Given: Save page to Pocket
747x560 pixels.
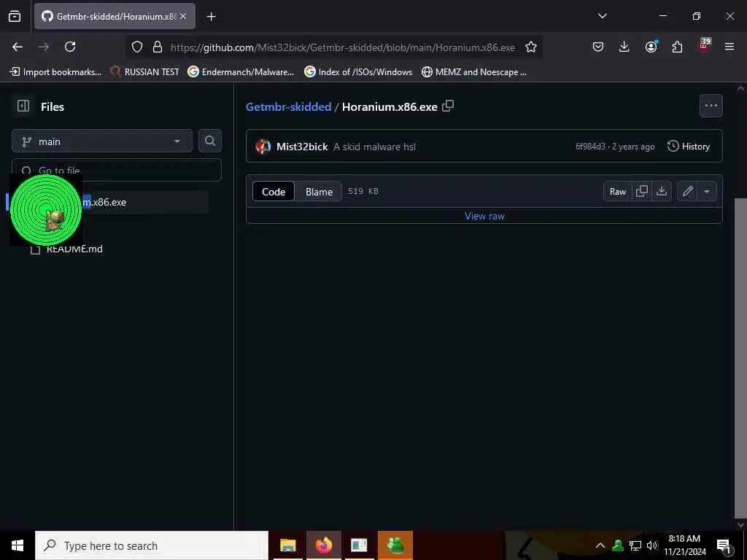Looking at the screenshot, I should click(598, 47).
